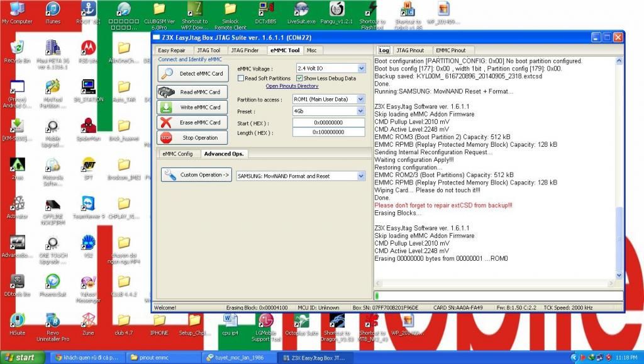Uncheck Show Less Debug Data
The image size is (644, 364).
click(299, 78)
